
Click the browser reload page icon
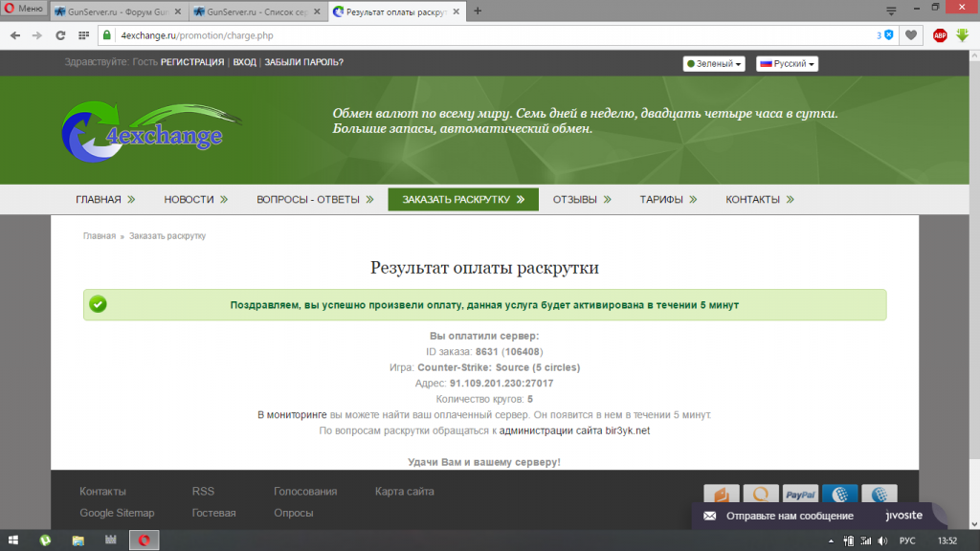pos(60,35)
